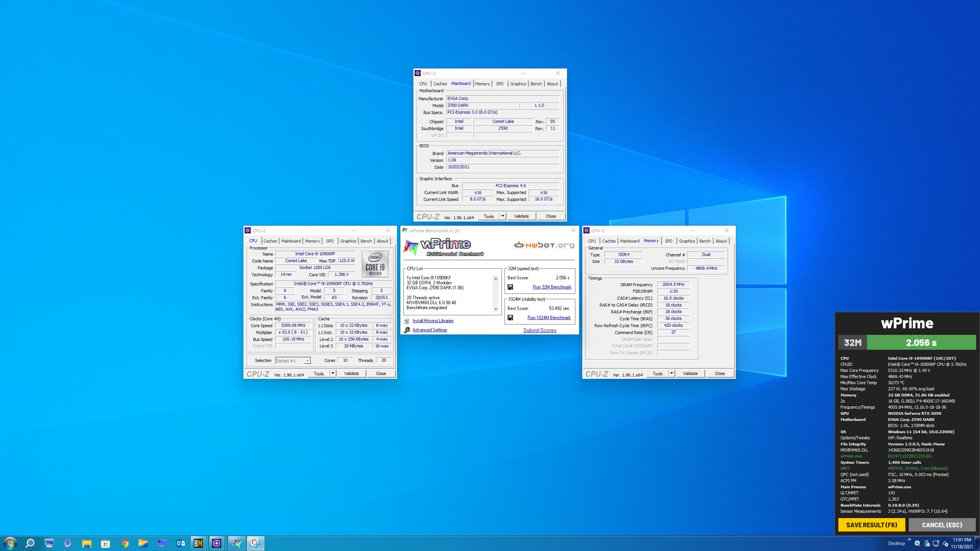Click the Run 32M Benchmark link
The image size is (980, 551).
click(x=552, y=287)
